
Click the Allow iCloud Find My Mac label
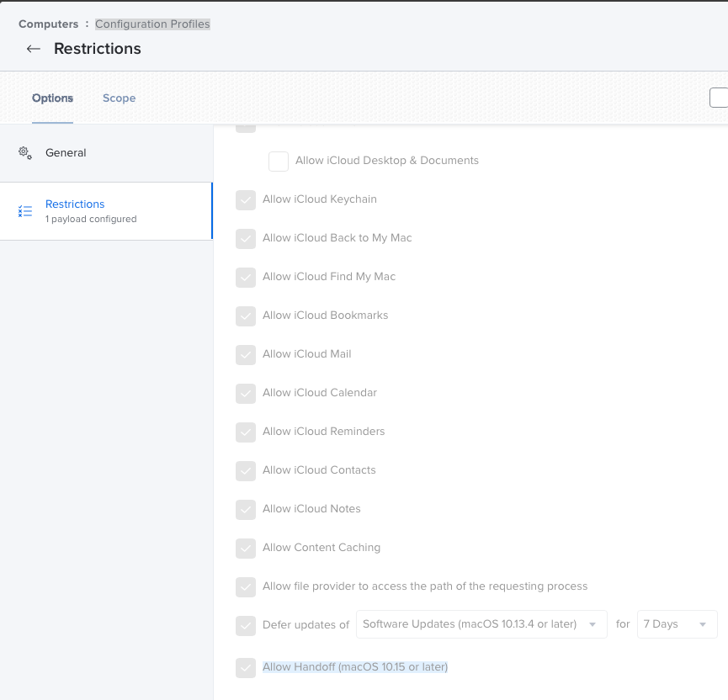(329, 277)
